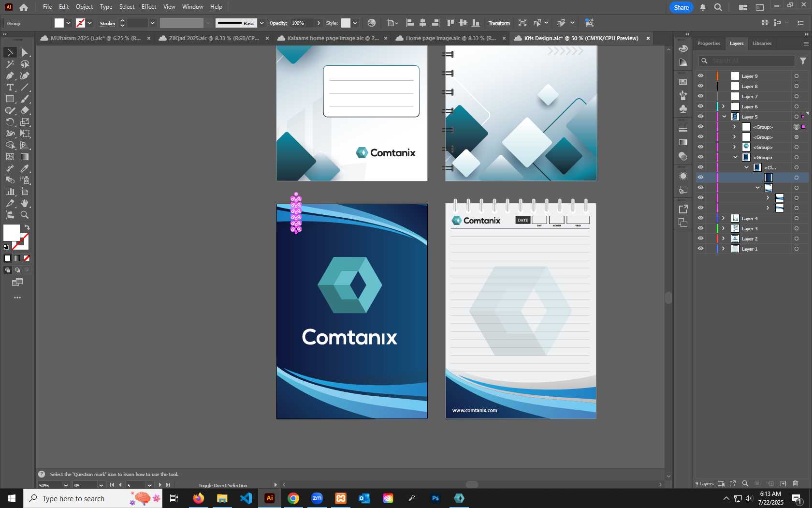This screenshot has width=812, height=508.
Task: Expand Layer 1 contents
Action: click(x=724, y=249)
